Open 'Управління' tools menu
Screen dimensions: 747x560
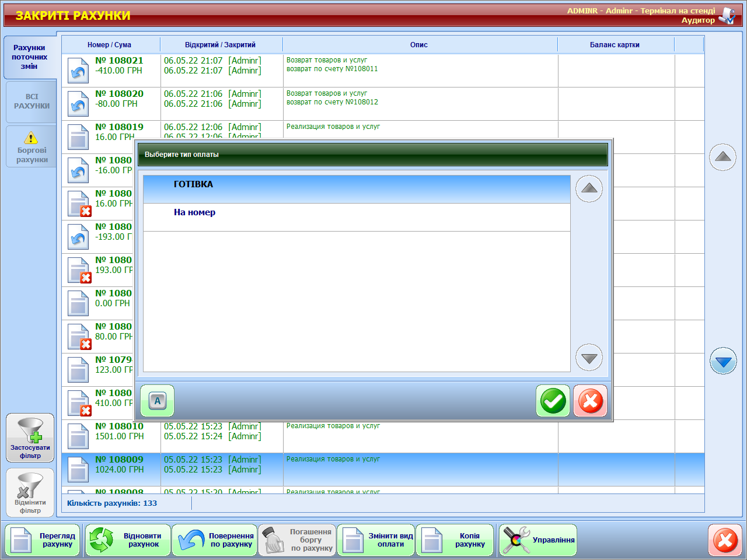click(x=538, y=540)
